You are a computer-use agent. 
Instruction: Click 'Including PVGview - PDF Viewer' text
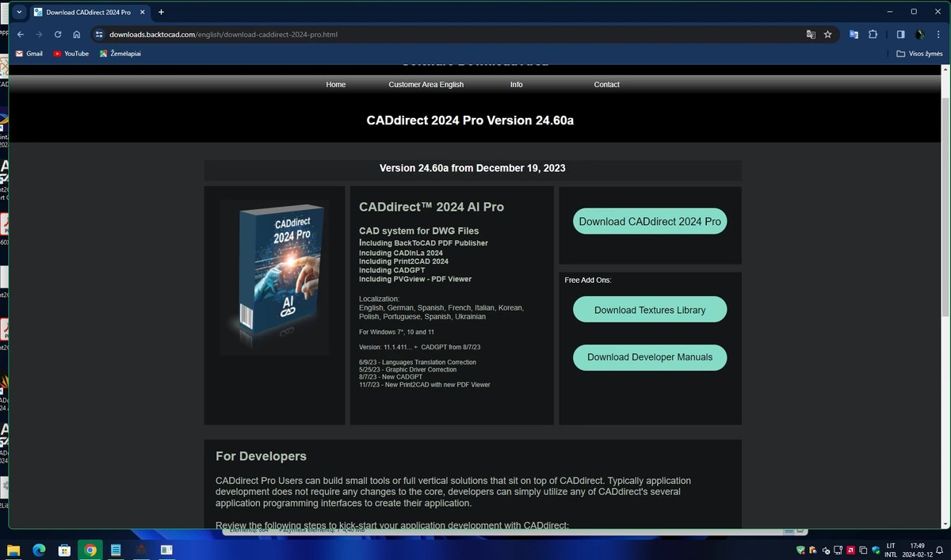[x=415, y=279]
